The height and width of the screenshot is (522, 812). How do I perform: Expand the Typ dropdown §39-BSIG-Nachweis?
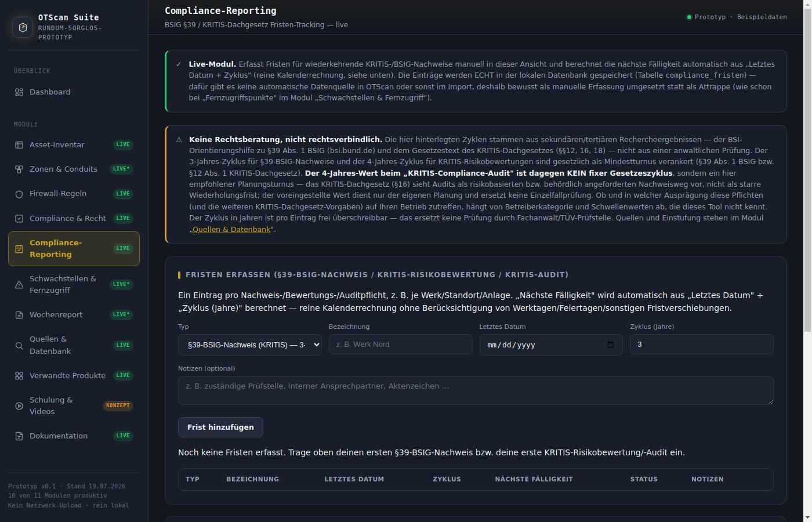[249, 345]
